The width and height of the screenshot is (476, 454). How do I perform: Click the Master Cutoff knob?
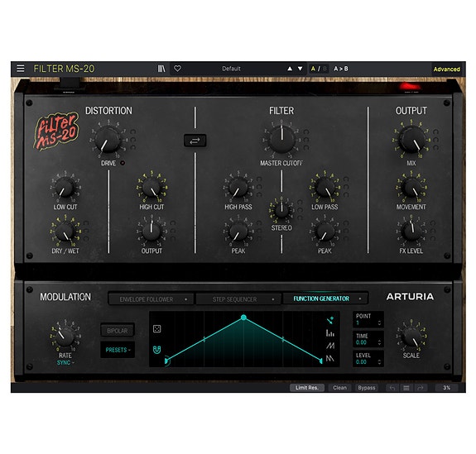282,140
